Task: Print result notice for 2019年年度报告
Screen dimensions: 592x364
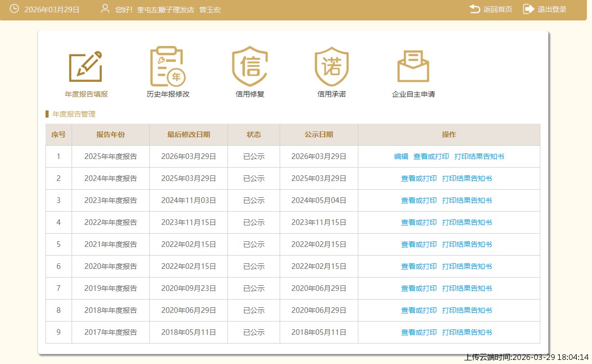Action: 467,288
